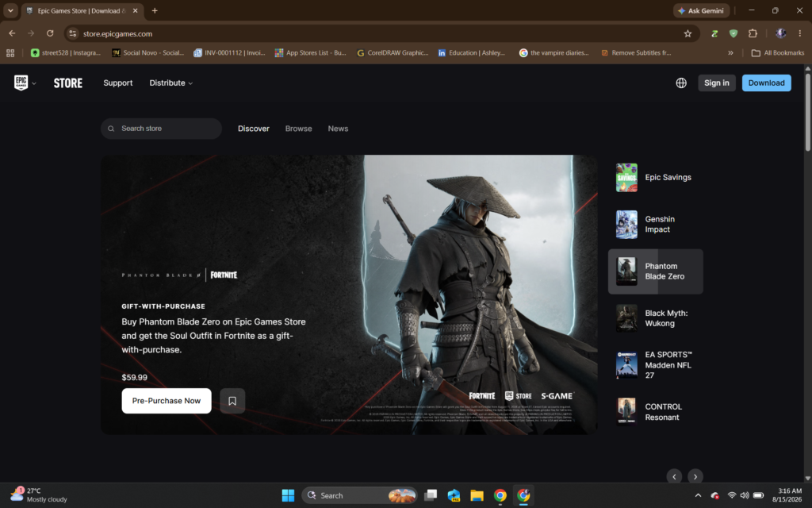Switch to the Browse tab
The image size is (812, 508).
pyautogui.click(x=298, y=129)
